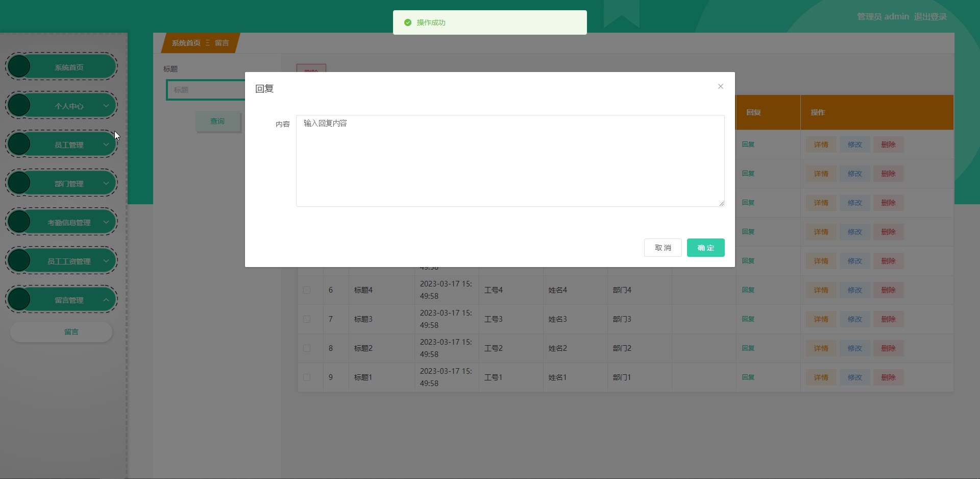Click 删除 for 标题1 row
Screen dimensions: 980x479
coord(888,377)
